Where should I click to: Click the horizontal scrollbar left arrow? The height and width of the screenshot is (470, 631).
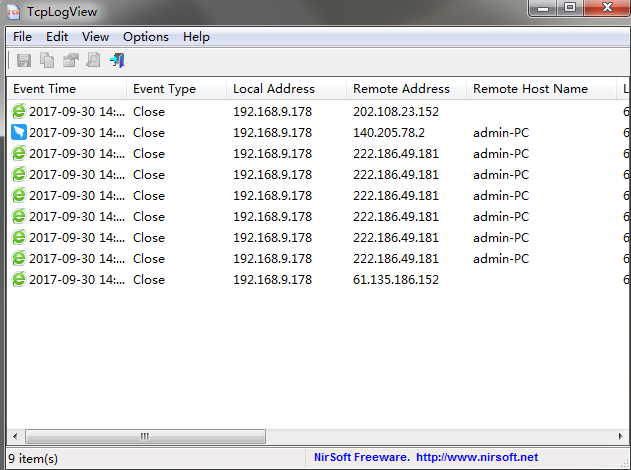(x=15, y=436)
